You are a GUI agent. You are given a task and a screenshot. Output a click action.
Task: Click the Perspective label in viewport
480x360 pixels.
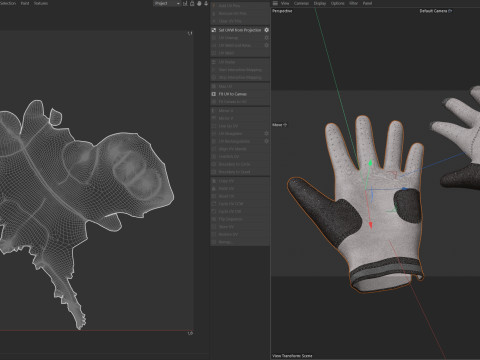click(x=282, y=11)
